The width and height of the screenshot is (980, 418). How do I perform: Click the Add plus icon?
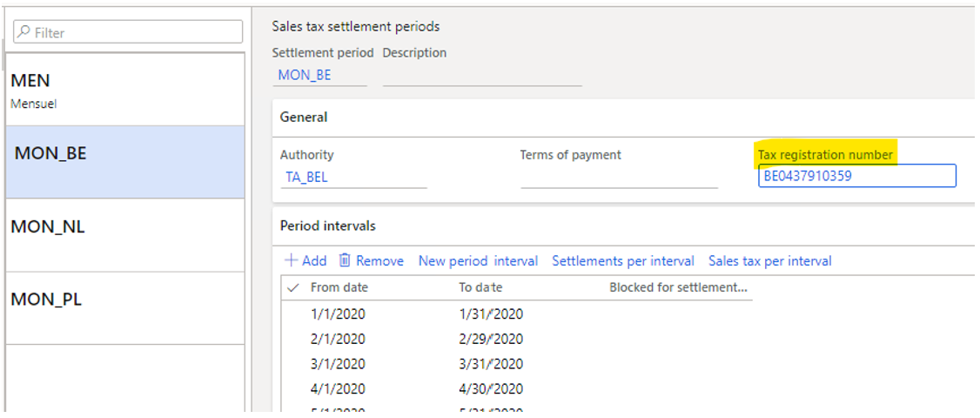point(292,261)
